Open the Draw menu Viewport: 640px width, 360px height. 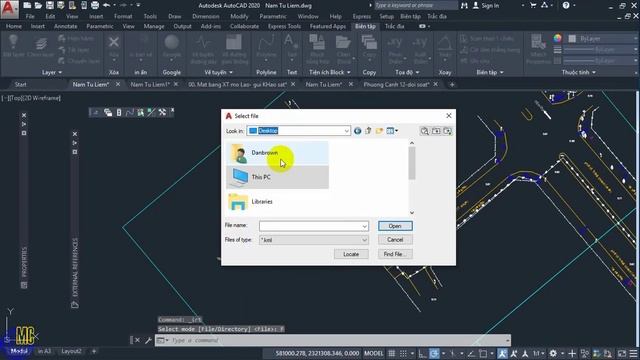tap(174, 16)
